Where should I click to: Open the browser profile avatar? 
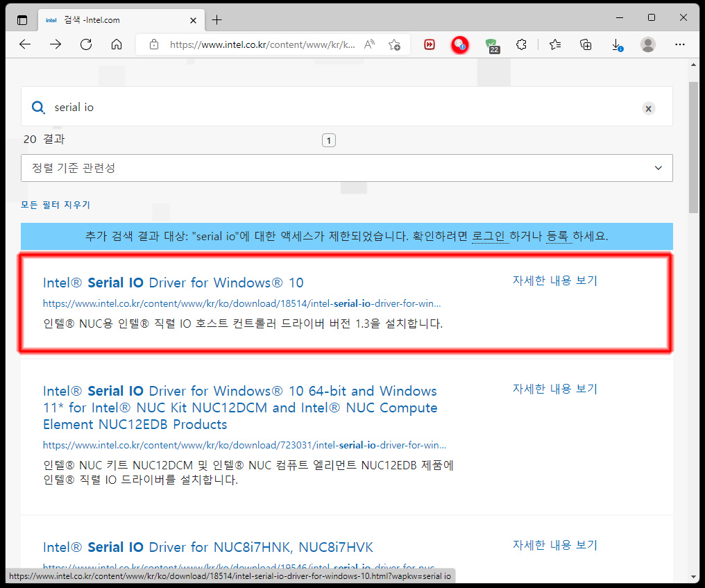647,44
